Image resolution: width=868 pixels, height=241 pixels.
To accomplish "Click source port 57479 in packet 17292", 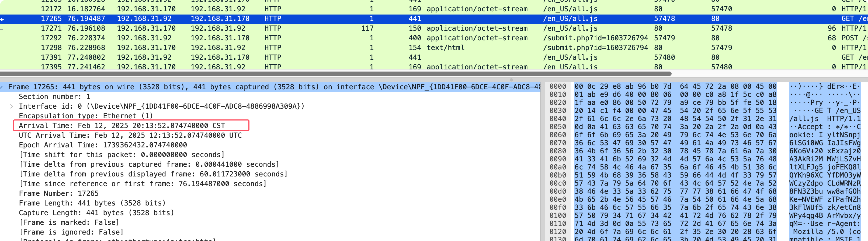I will pos(665,38).
